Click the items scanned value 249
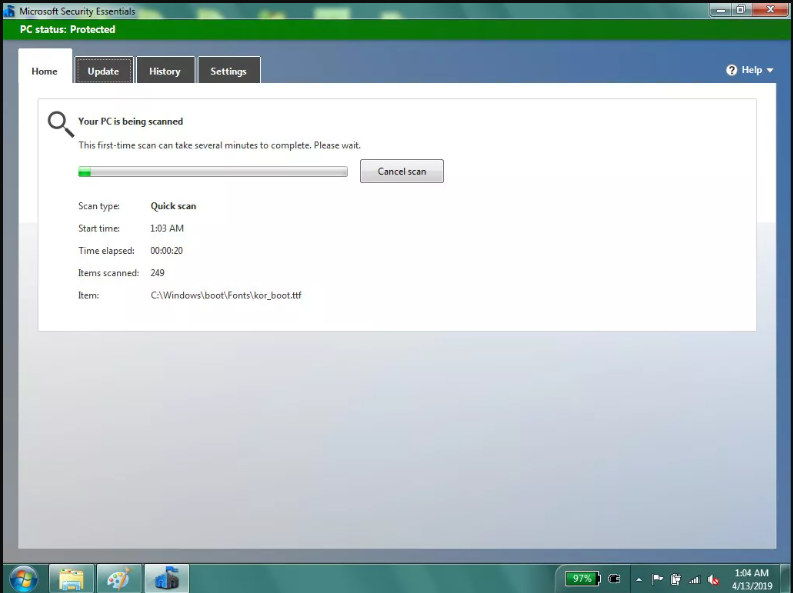The width and height of the screenshot is (793, 593). coord(157,272)
